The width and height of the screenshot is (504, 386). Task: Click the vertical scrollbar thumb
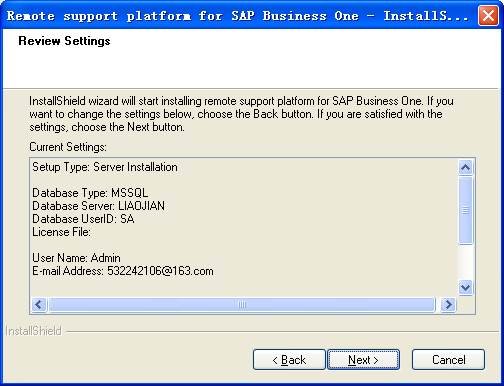tap(466, 210)
